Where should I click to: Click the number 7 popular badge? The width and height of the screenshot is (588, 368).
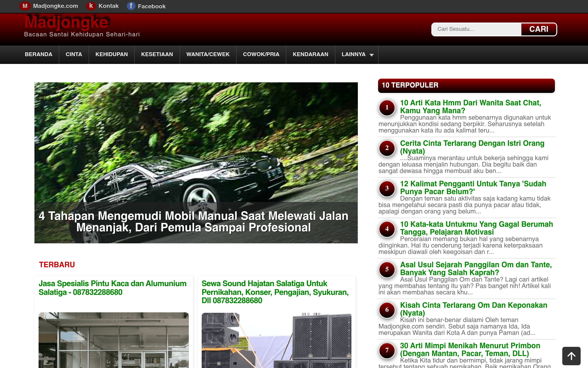tap(387, 350)
